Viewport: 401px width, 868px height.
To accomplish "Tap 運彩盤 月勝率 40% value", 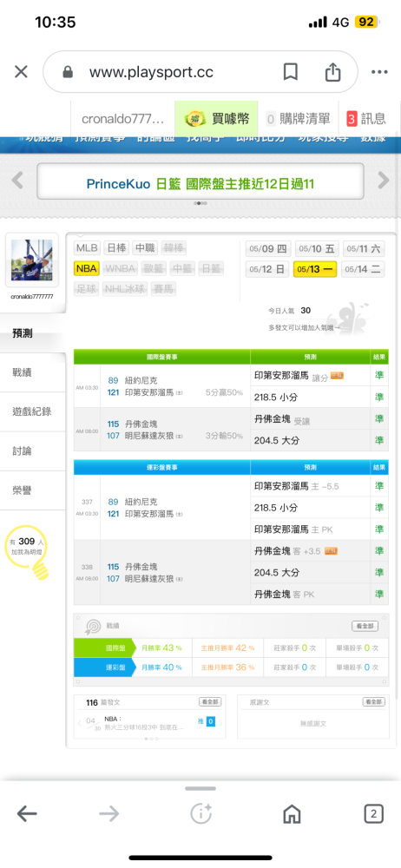I will [x=161, y=667].
